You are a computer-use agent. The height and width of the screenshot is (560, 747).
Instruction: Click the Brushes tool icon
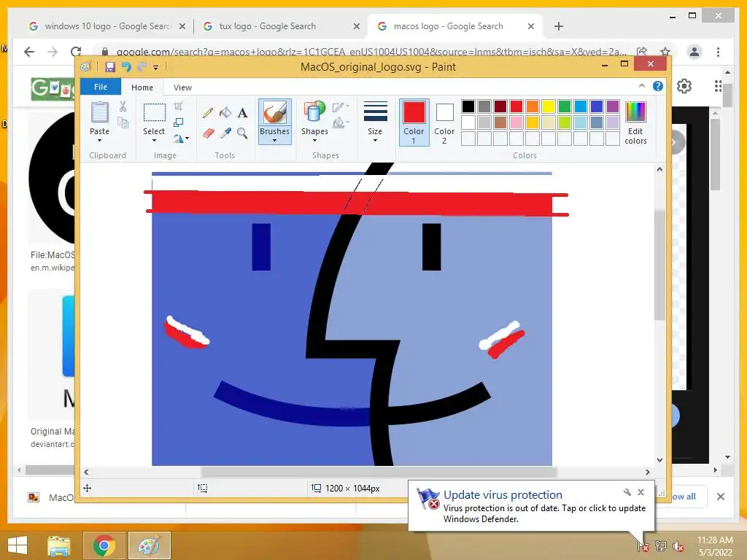point(274,112)
